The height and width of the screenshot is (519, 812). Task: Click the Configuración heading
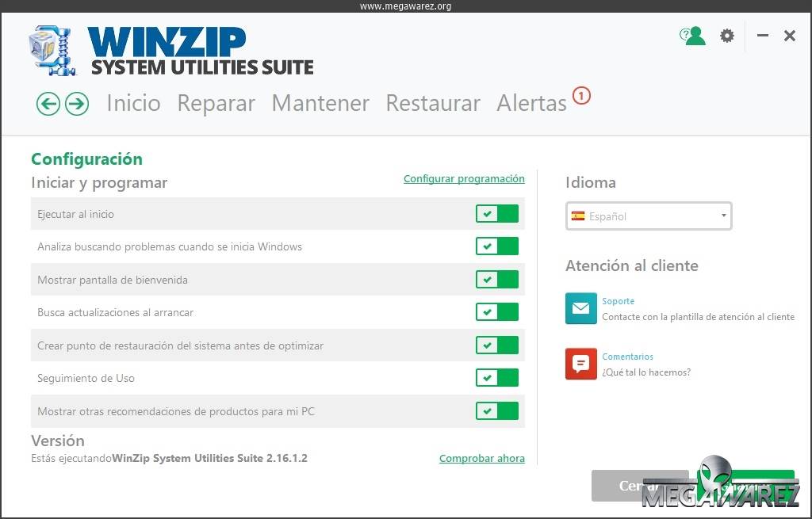tap(87, 159)
